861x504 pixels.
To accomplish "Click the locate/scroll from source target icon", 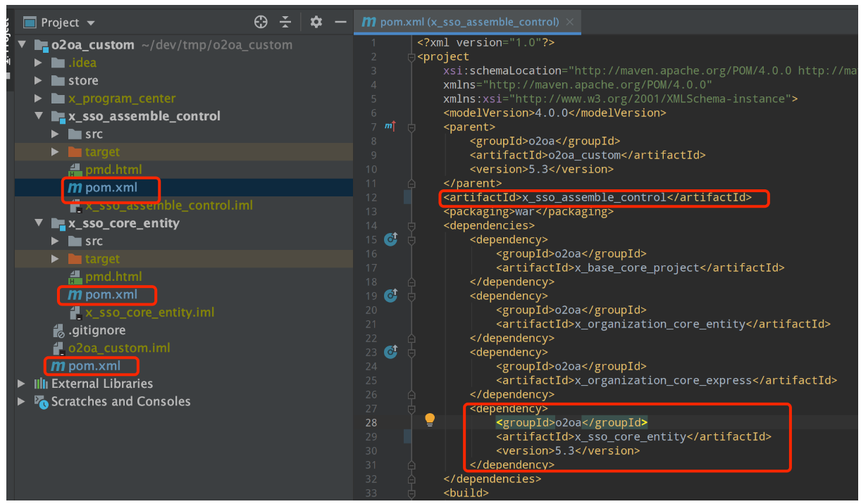I will pos(261,22).
